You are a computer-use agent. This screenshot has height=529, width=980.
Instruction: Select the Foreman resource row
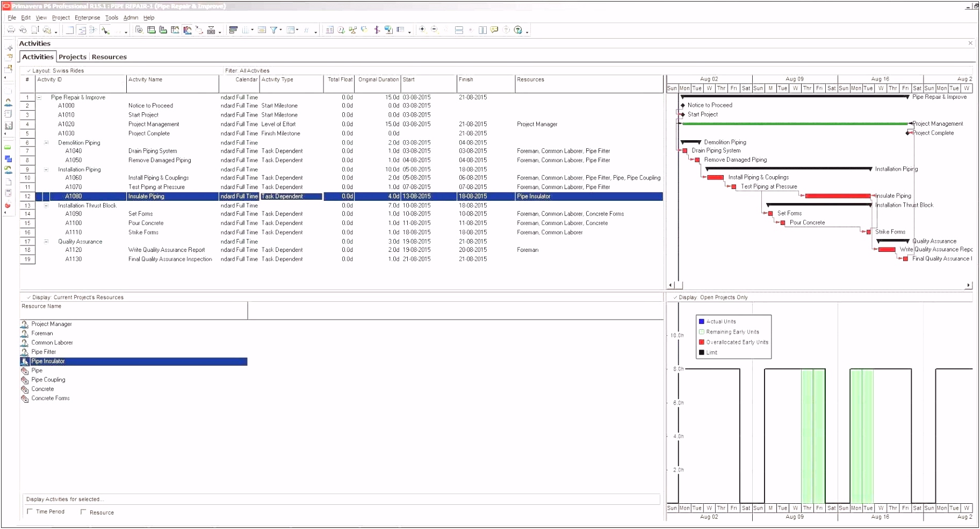133,334
